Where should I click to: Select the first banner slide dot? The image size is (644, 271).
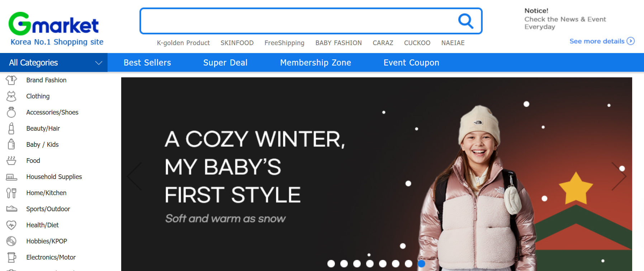[x=331, y=264]
